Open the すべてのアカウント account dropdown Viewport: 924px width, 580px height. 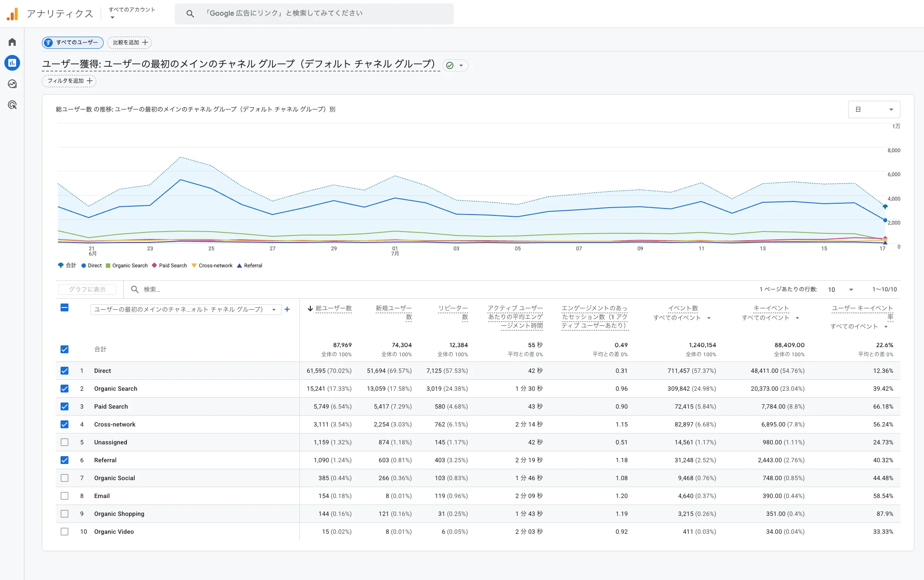click(x=132, y=13)
